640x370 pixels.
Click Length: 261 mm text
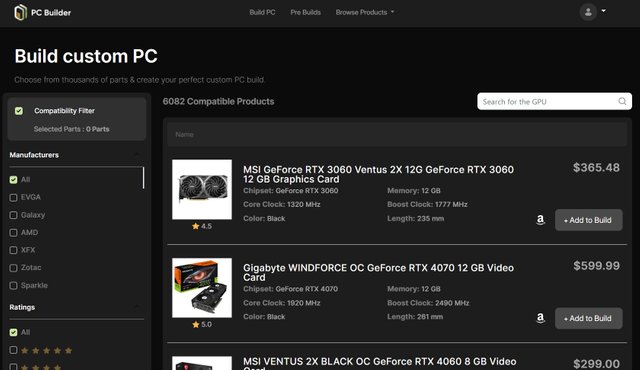pos(415,317)
